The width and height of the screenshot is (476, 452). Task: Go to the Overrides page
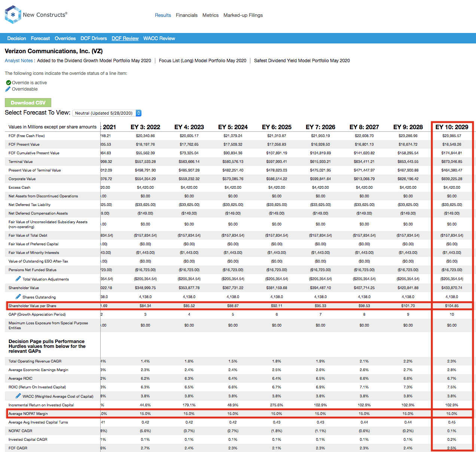65,39
